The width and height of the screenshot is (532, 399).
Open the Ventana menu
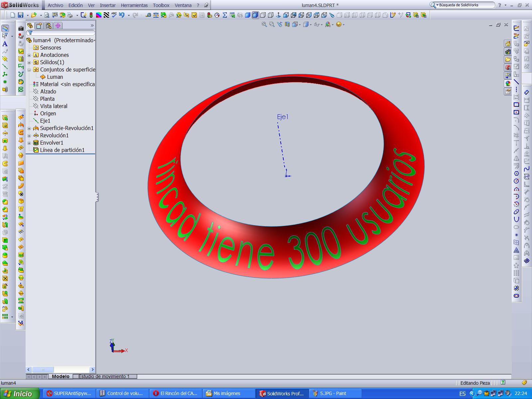tap(183, 5)
